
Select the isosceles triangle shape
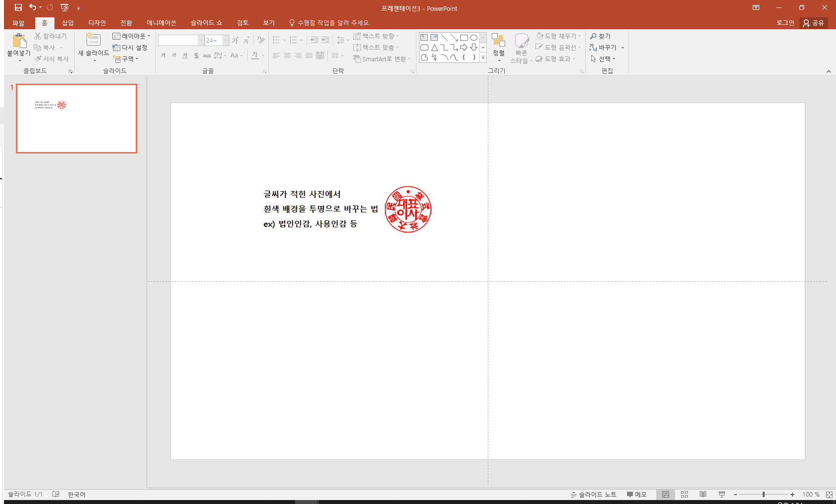click(434, 48)
